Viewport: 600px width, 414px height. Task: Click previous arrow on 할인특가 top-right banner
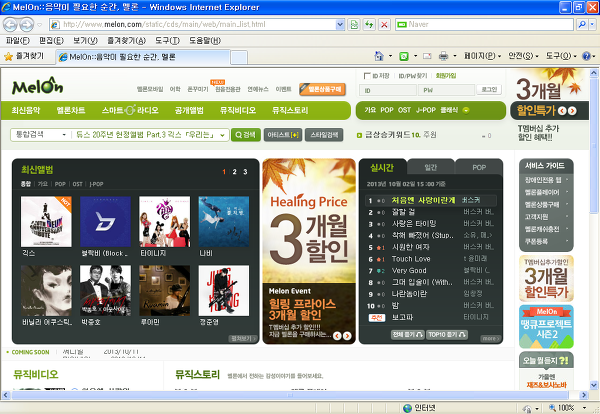click(562, 111)
